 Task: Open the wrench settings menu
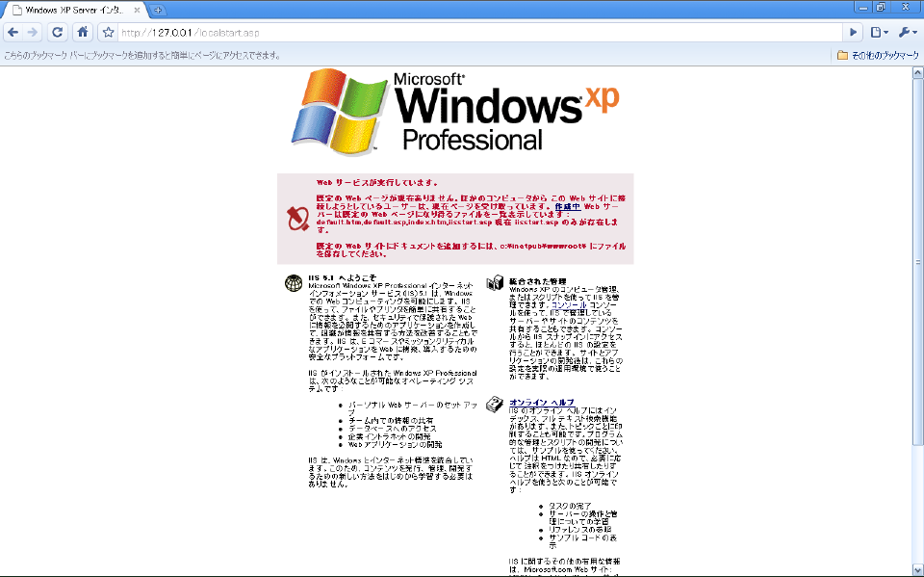[x=908, y=33]
